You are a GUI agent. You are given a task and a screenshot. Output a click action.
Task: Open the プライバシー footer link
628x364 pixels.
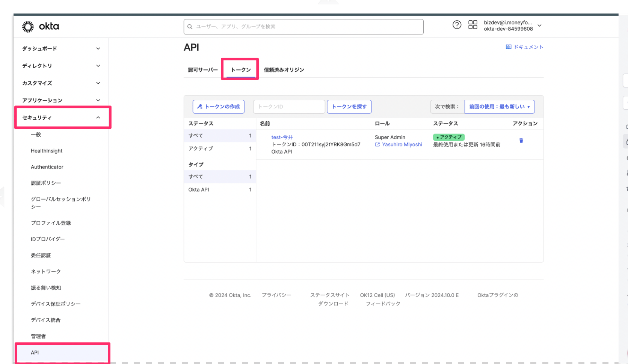276,295
